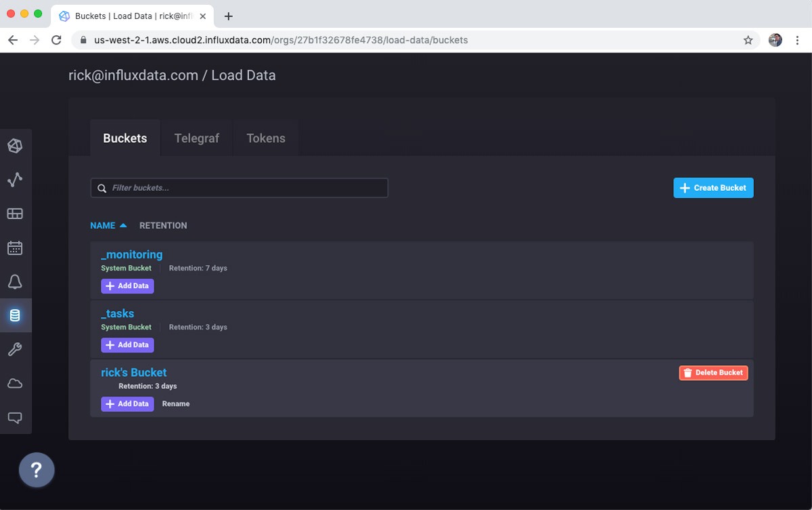
Task: Bookmark page with the star icon
Action: click(x=748, y=40)
